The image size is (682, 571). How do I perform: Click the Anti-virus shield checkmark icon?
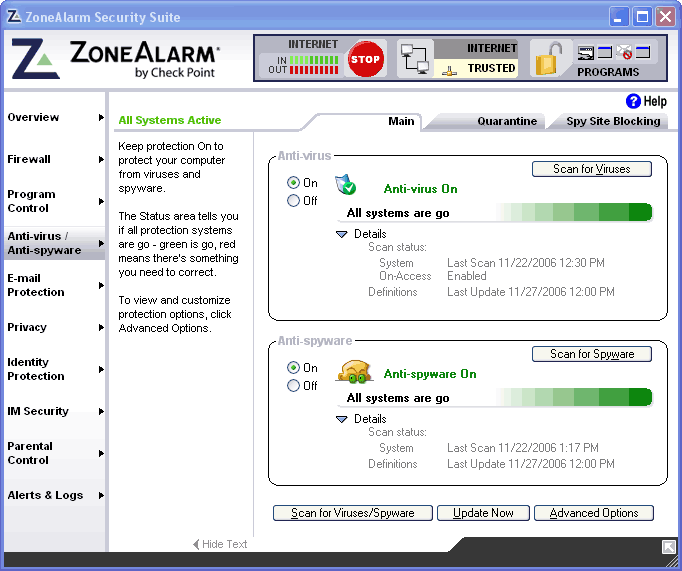click(345, 184)
